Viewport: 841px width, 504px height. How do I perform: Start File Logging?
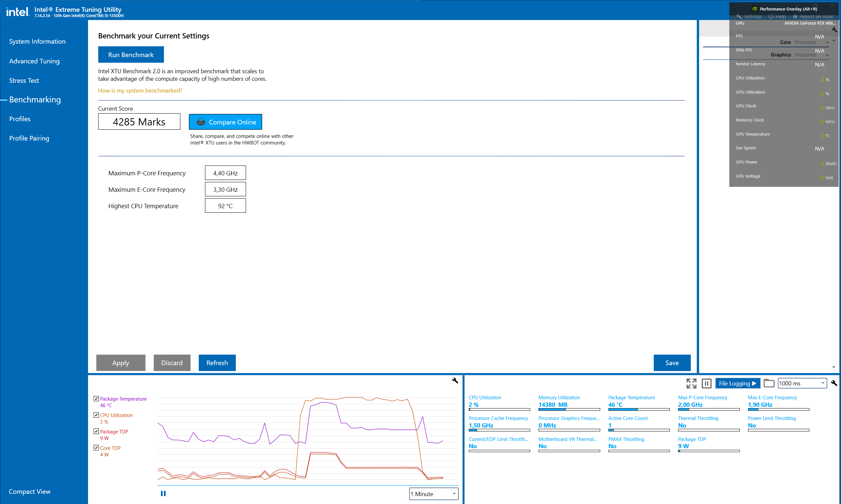(x=738, y=383)
